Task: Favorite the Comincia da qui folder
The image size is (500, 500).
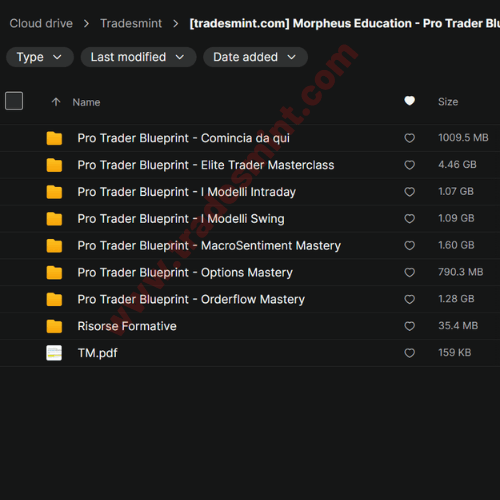Action: [410, 138]
